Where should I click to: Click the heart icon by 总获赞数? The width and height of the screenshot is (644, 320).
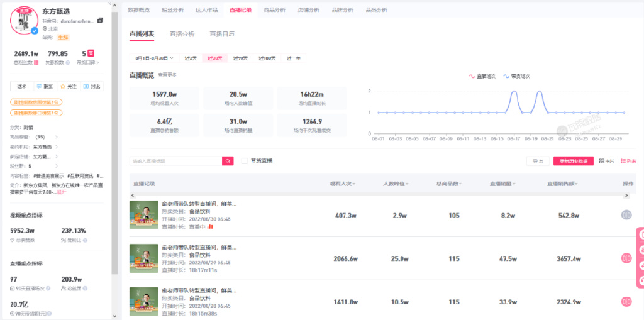pos(13,240)
